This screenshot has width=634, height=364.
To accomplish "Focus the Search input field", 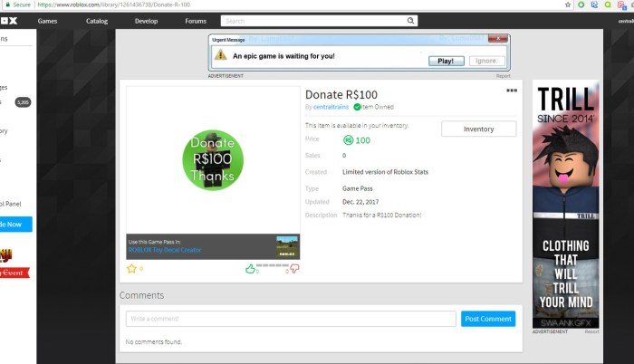I will (319, 21).
